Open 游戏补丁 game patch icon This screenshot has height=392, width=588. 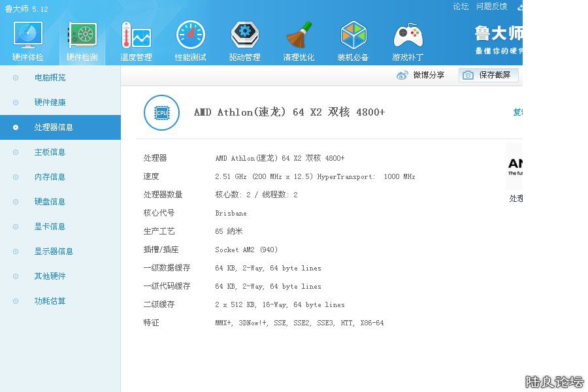coord(408,41)
